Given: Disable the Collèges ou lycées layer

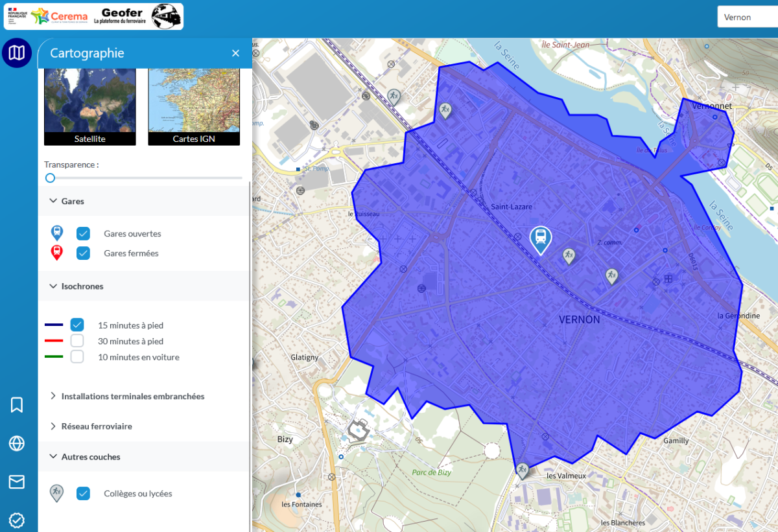Looking at the screenshot, I should 83,494.
